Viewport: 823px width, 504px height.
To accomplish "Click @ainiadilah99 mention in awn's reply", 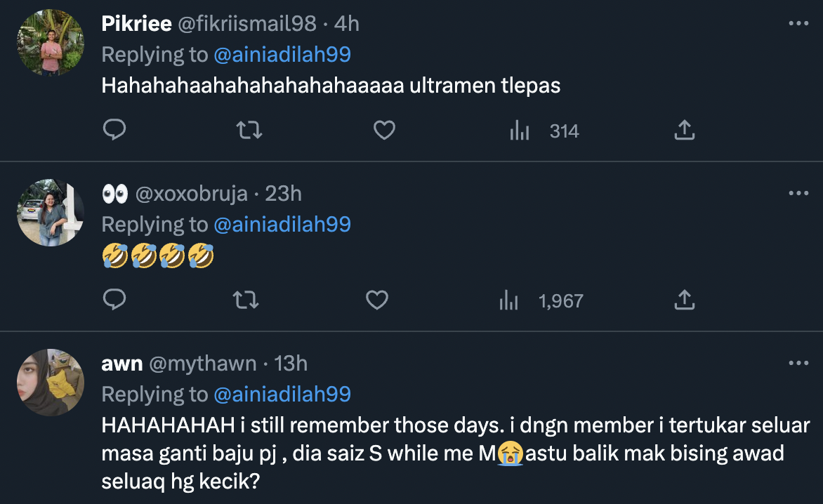I will click(282, 394).
